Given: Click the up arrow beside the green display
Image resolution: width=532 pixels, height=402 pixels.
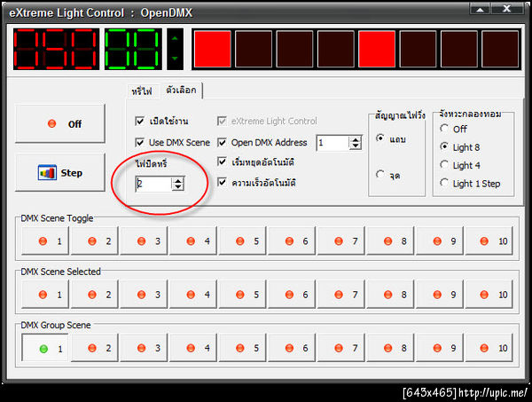Looking at the screenshot, I should point(175,39).
